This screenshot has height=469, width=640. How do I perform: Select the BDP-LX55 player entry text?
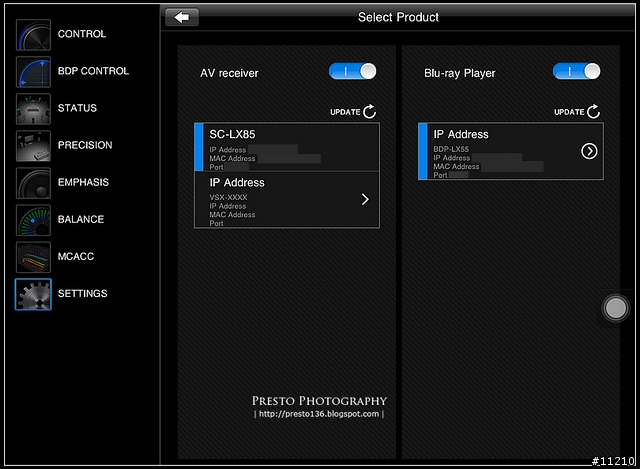click(451, 149)
